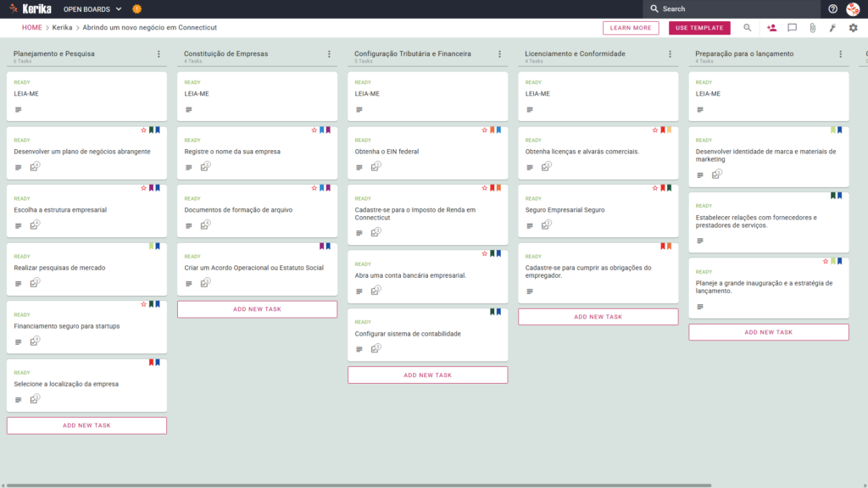Open Preparação para o lançamento column menu
The image size is (868, 488).
tap(841, 54)
